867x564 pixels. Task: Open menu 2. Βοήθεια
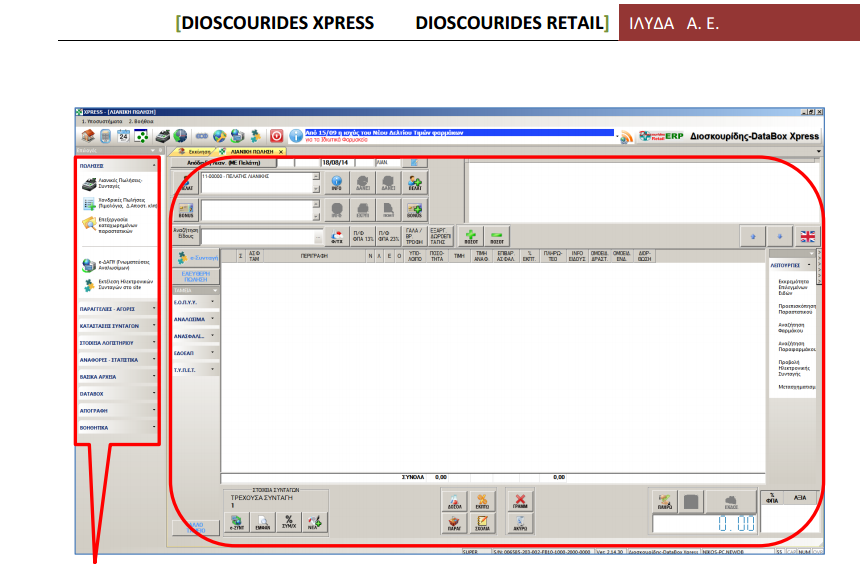[x=141, y=121]
